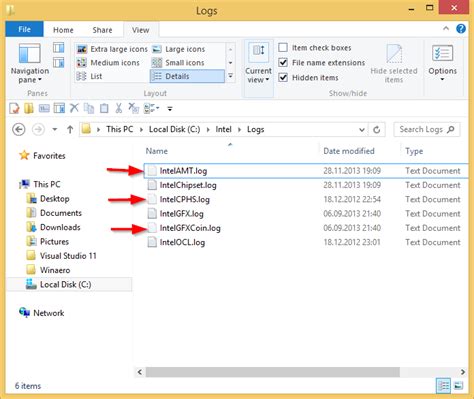Click This PC in the address bar
This screenshot has width=474, height=399.
[x=119, y=129]
